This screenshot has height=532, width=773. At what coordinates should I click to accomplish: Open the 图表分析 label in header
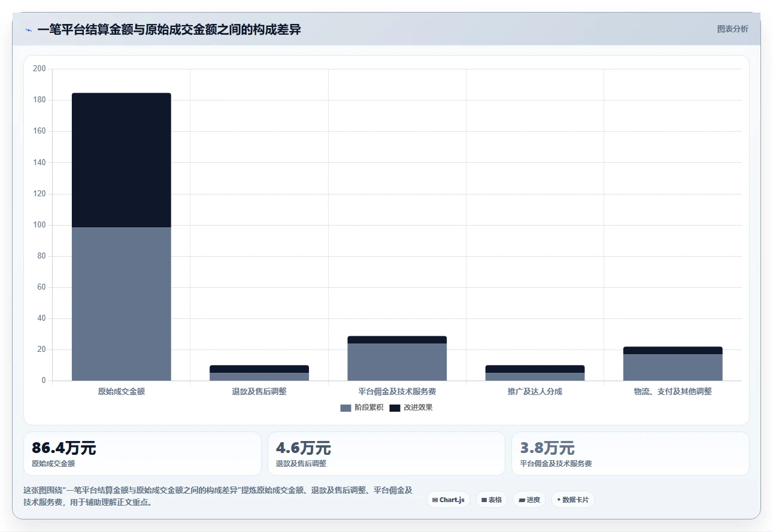pos(732,29)
